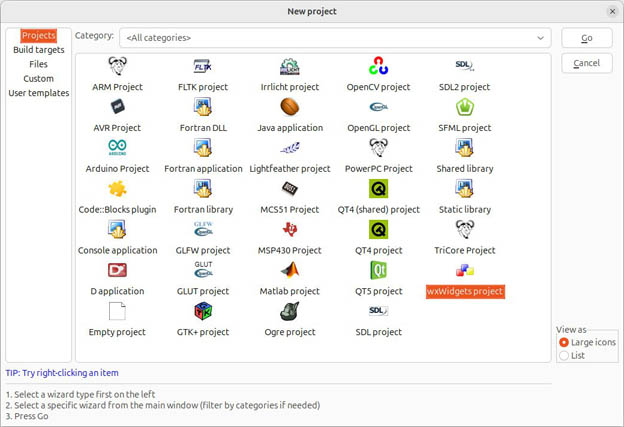Select the SDL2 project icon
624x427 pixels.
coord(464,65)
